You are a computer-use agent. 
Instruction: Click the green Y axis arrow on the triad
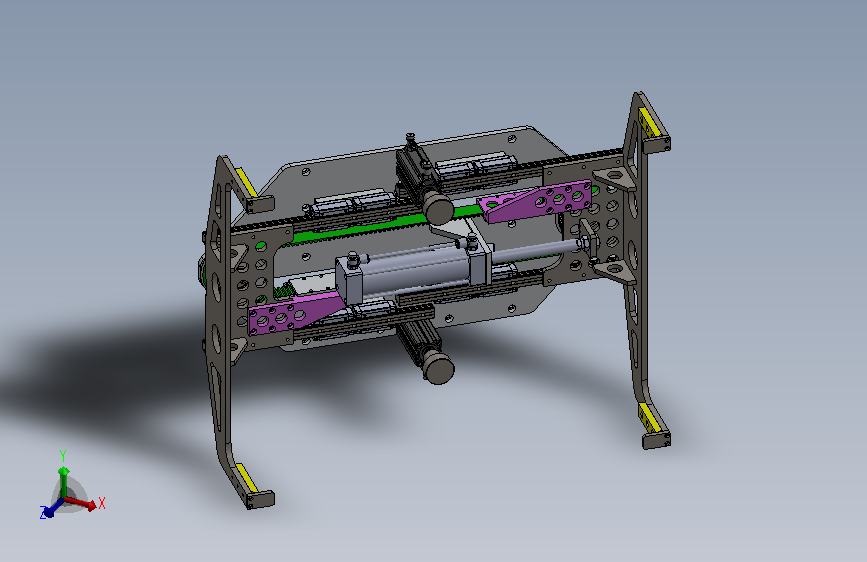click(x=64, y=480)
